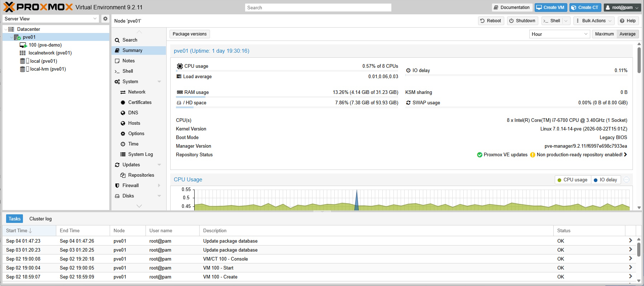Open non production-ready repository details arrow
The width and height of the screenshot is (644, 286).
[625, 154]
